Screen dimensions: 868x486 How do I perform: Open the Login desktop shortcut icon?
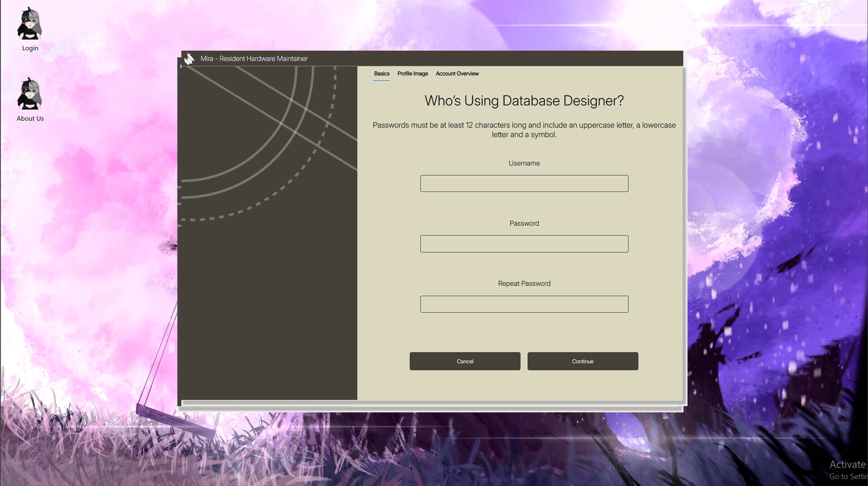pos(30,25)
